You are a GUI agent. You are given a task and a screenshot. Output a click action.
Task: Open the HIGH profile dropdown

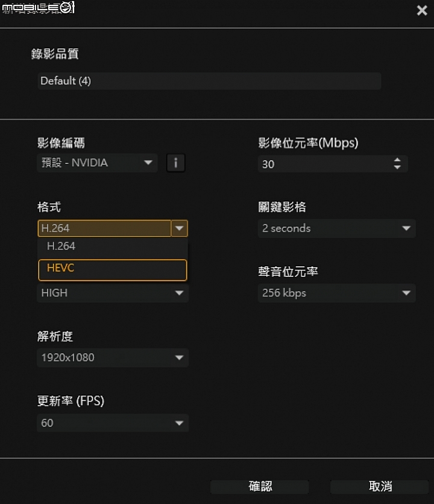click(x=113, y=293)
